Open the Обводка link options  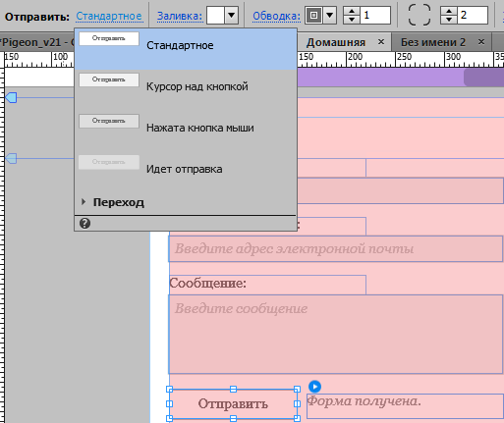(276, 16)
